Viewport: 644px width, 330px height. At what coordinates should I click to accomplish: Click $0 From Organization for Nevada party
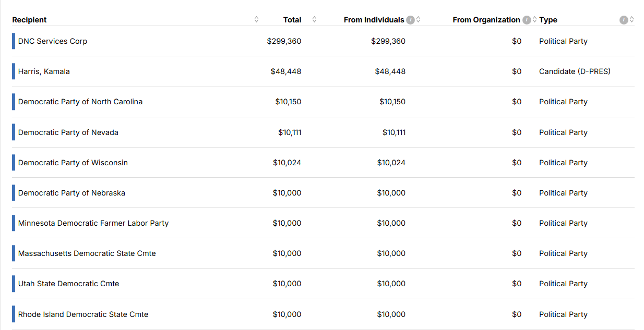click(517, 132)
